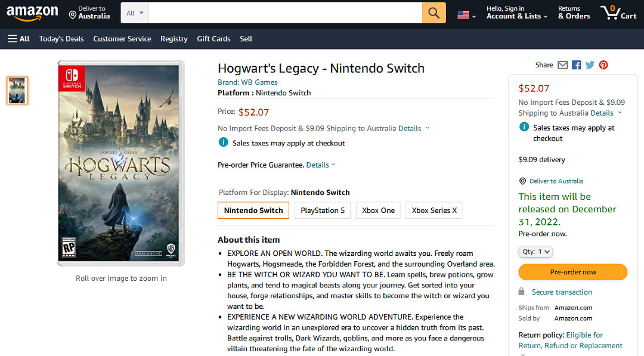Click the Amazon logo
644x356 pixels.
click(x=33, y=13)
